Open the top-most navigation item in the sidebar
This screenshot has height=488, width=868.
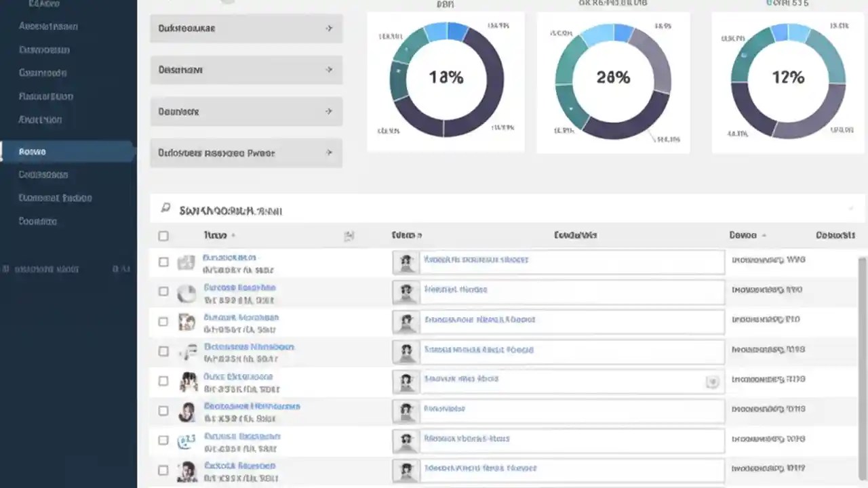[x=43, y=5]
